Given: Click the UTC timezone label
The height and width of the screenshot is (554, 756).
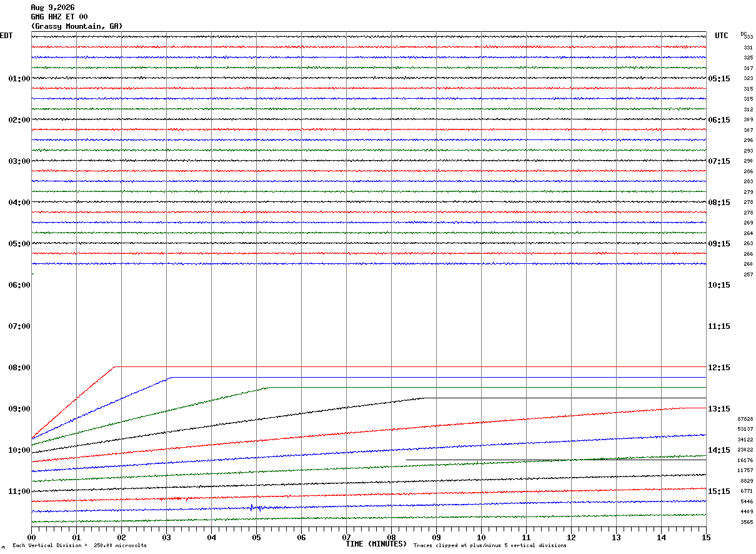Looking at the screenshot, I should pos(722,36).
